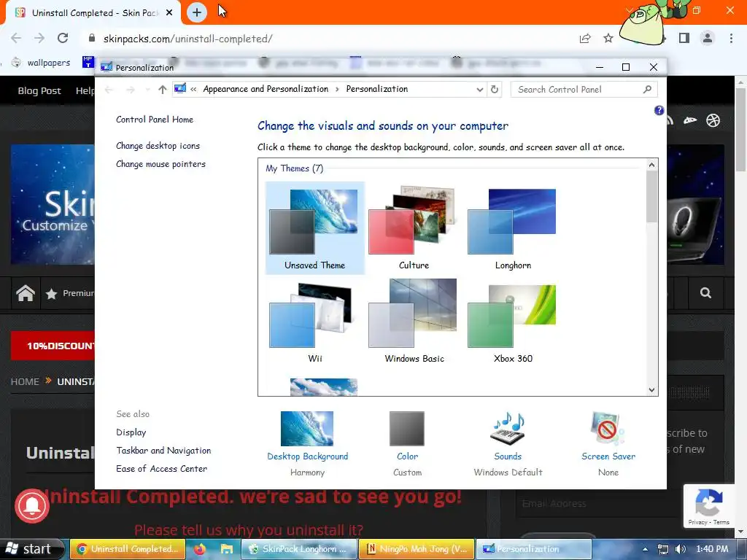Open the Chrome side panel
Screen dimensions: 747x560
click(x=684, y=38)
